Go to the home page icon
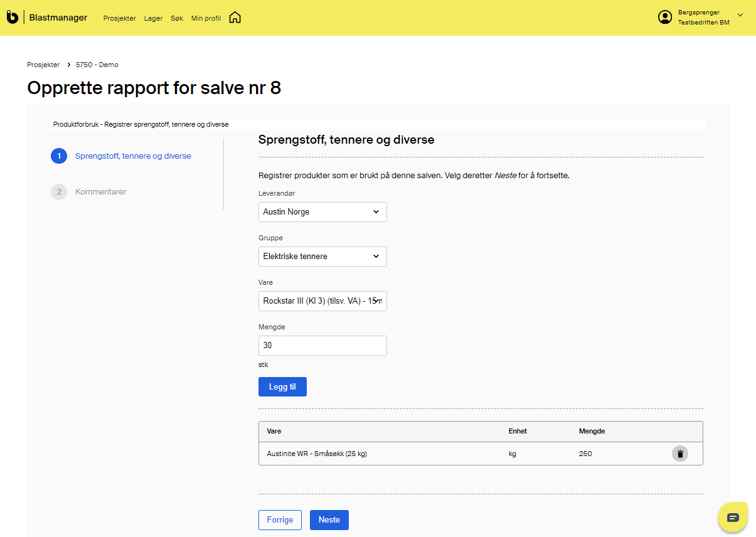 pyautogui.click(x=235, y=18)
